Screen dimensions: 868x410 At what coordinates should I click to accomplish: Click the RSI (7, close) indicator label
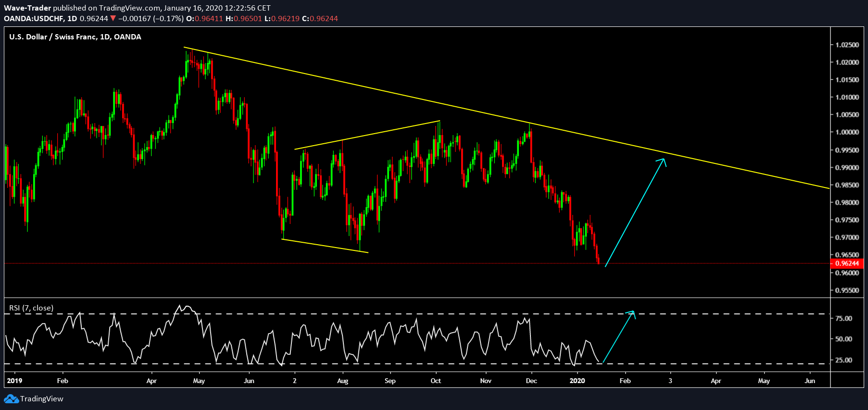coord(31,308)
